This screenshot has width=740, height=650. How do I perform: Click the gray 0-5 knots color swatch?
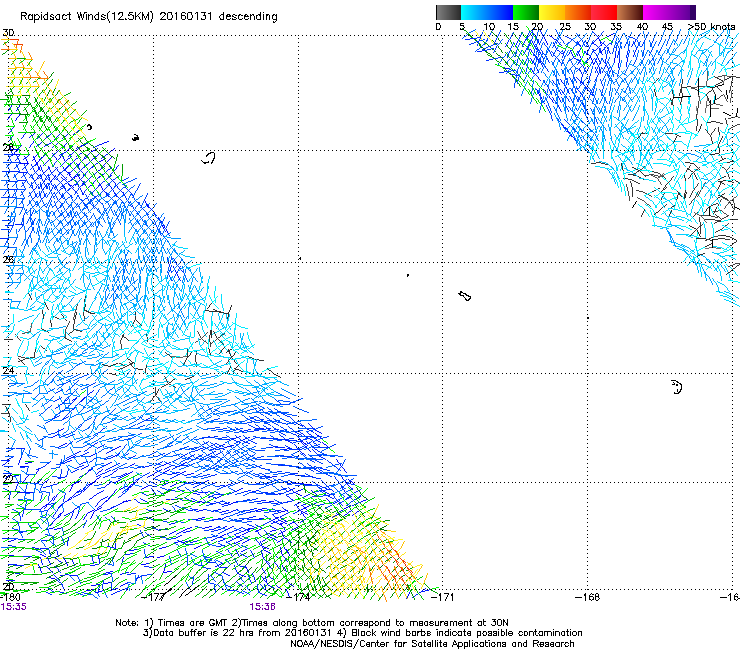point(448,12)
